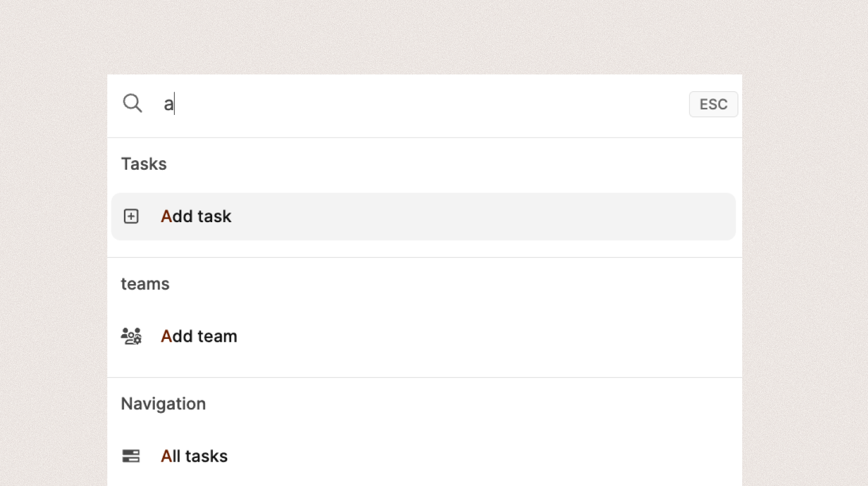This screenshot has height=486, width=868.
Task: Click the "Navigation" section heading
Action: (163, 404)
